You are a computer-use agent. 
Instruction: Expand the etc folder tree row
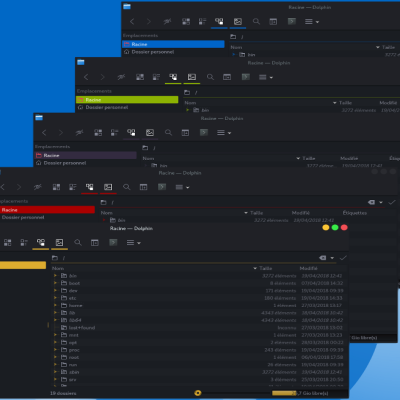click(x=55, y=298)
